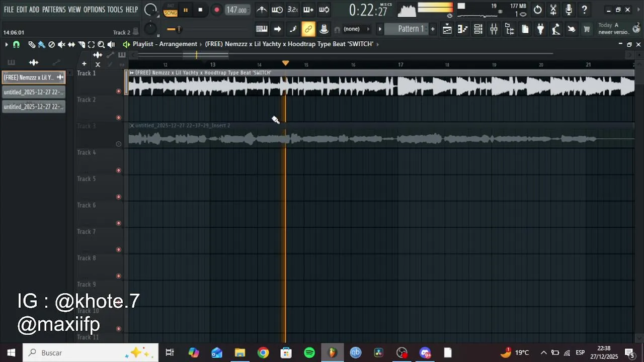Viewport: 644px width, 362px height.
Task: Select the (FREE) Nemzzz x Lil Y.. clip in picker
Action: pyautogui.click(x=34, y=77)
